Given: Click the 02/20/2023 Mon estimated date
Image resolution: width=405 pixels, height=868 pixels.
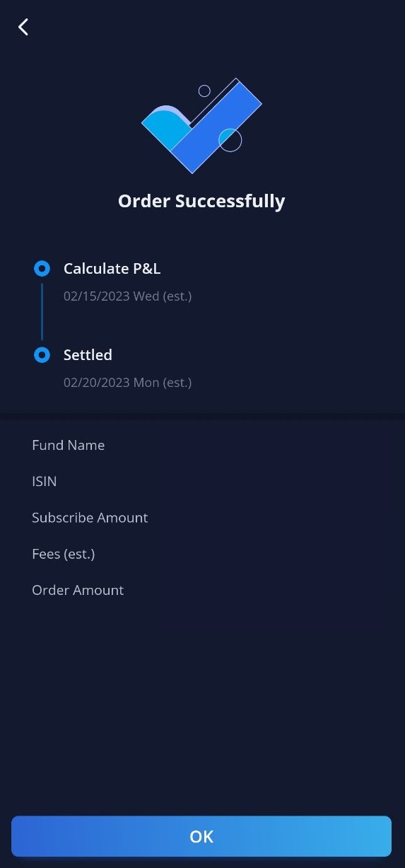Looking at the screenshot, I should pos(128,383).
